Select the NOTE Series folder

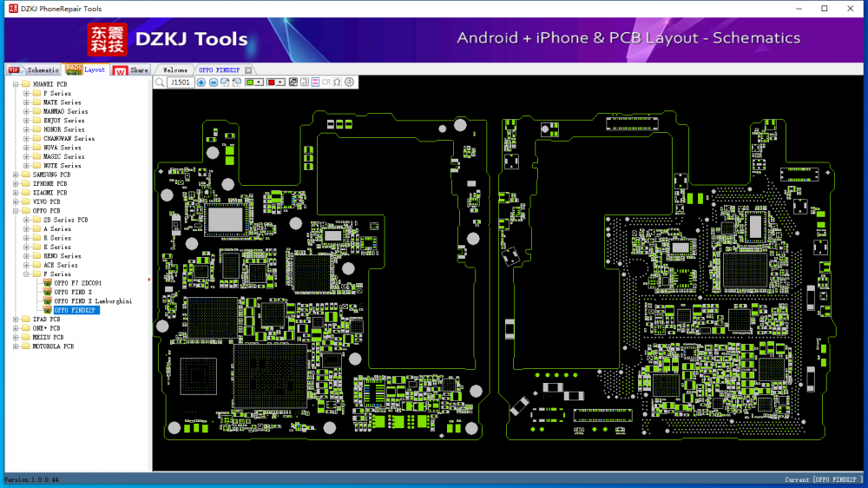click(x=62, y=166)
